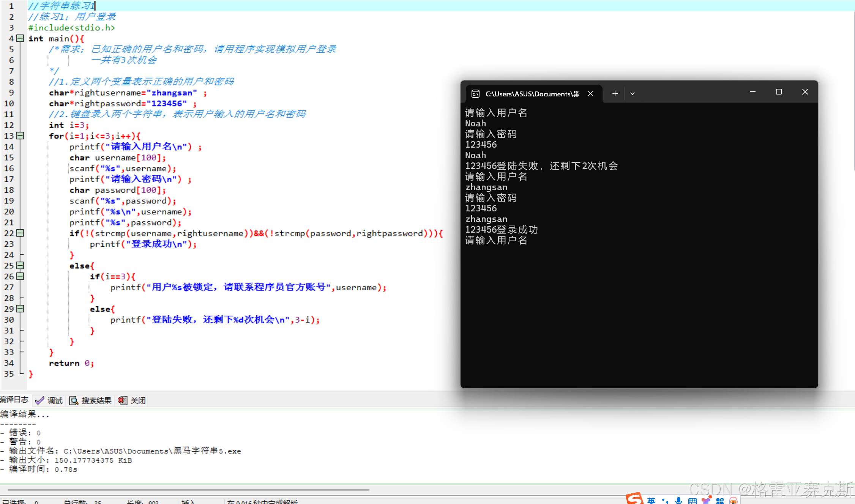This screenshot has width=855, height=504.
Task: Toggle the Sogou punctuation mode icon
Action: [x=665, y=501]
